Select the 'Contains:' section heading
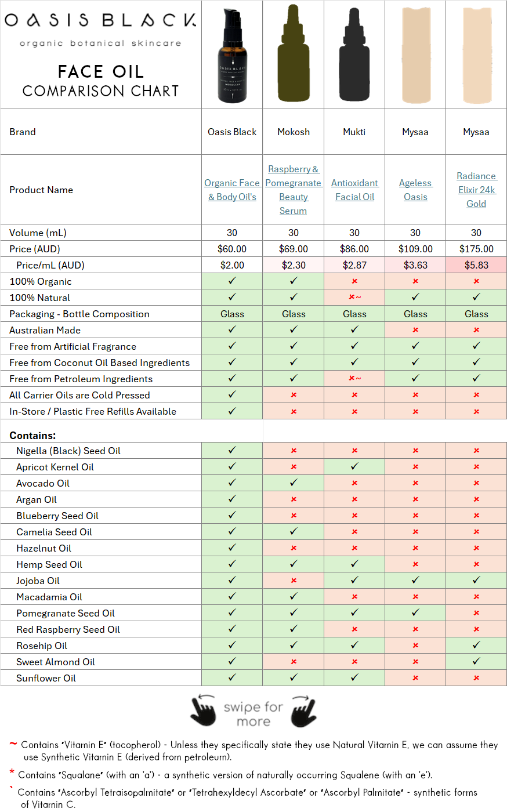This screenshot has height=812, width=507. pyautogui.click(x=32, y=436)
